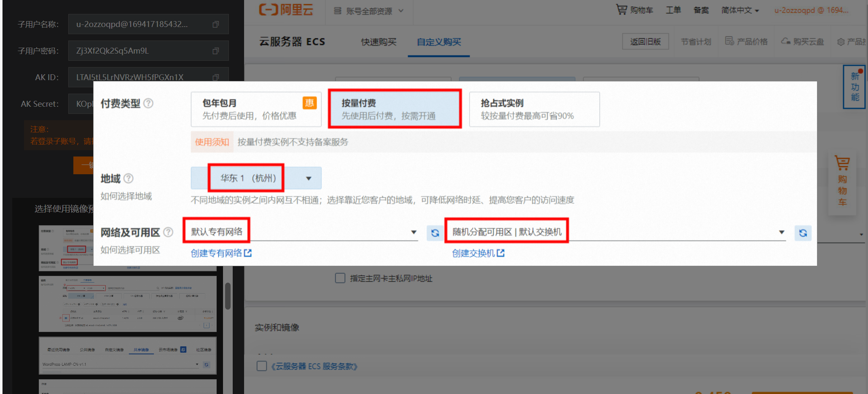Check the ECS 服务条款 agreement box

point(262,366)
